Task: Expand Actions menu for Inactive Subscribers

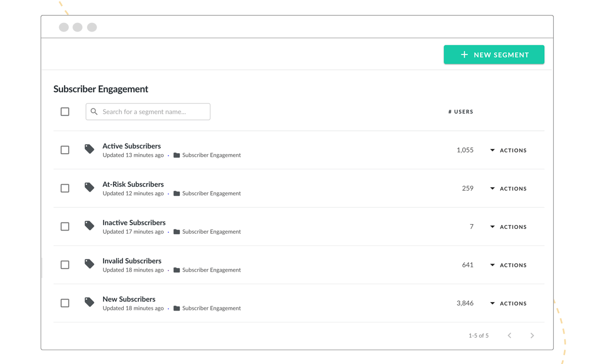Action: [508, 227]
